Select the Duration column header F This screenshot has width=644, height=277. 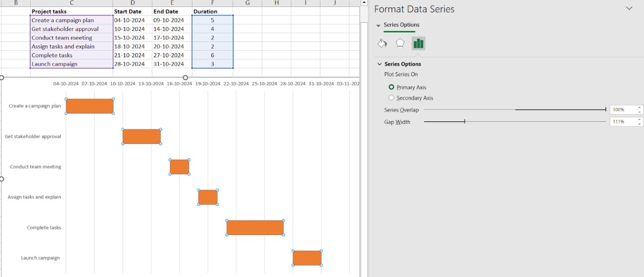coord(212,3)
